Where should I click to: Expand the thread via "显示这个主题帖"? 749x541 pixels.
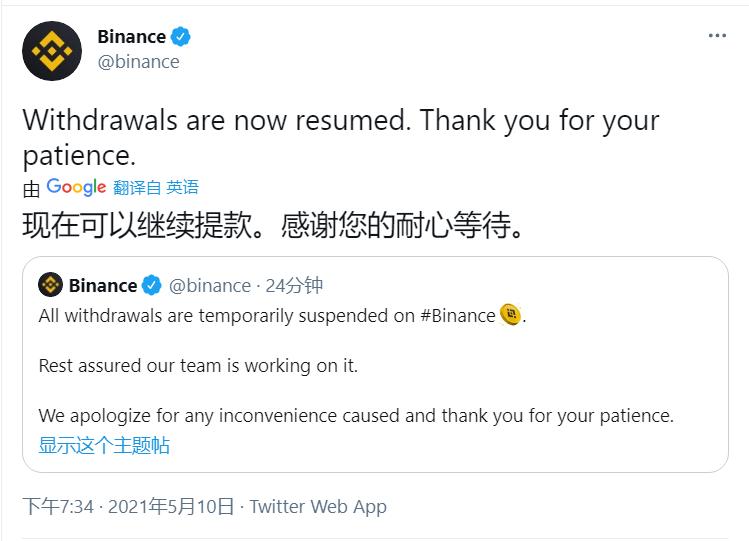click(x=104, y=445)
